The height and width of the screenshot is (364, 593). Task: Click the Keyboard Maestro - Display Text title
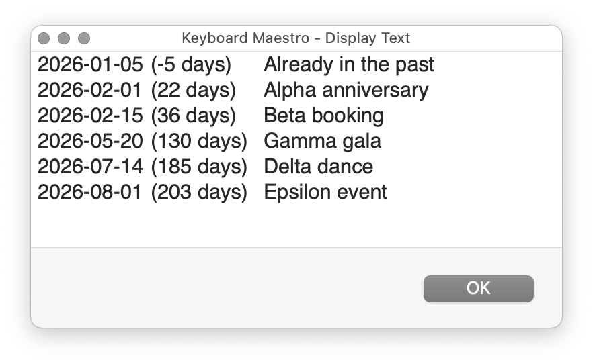[x=296, y=38]
